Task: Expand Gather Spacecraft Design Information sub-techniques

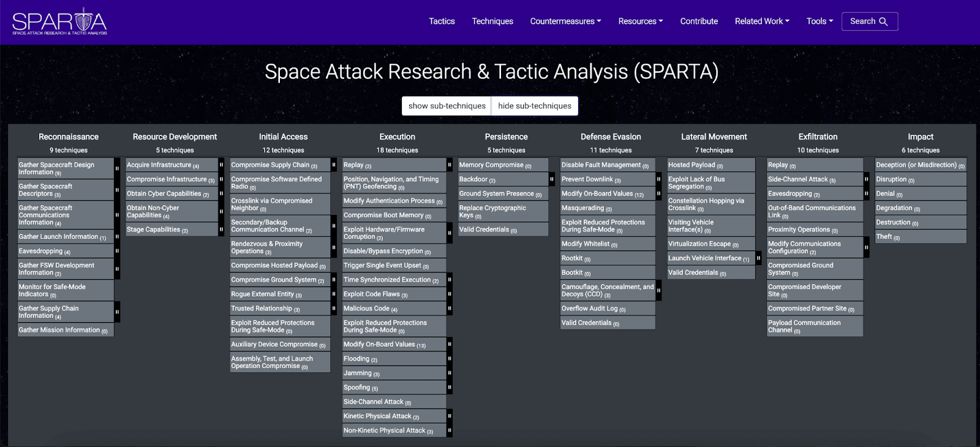Action: [117, 168]
